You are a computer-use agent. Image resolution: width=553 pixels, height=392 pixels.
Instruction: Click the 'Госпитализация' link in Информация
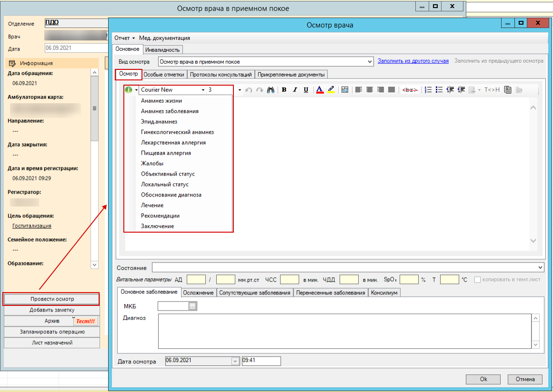32,226
